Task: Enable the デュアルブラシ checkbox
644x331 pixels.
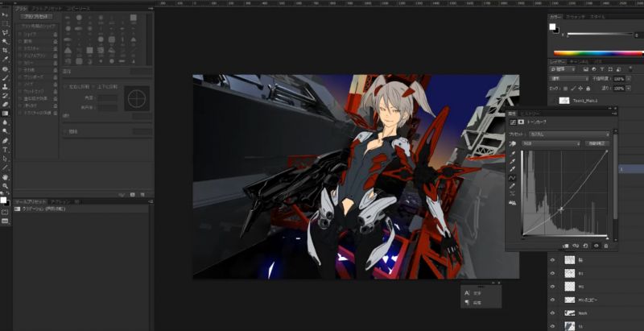Action: pyautogui.click(x=19, y=55)
